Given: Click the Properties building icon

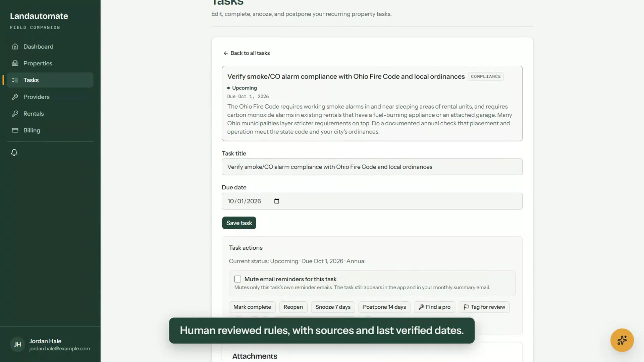Looking at the screenshot, I should click(x=15, y=63).
